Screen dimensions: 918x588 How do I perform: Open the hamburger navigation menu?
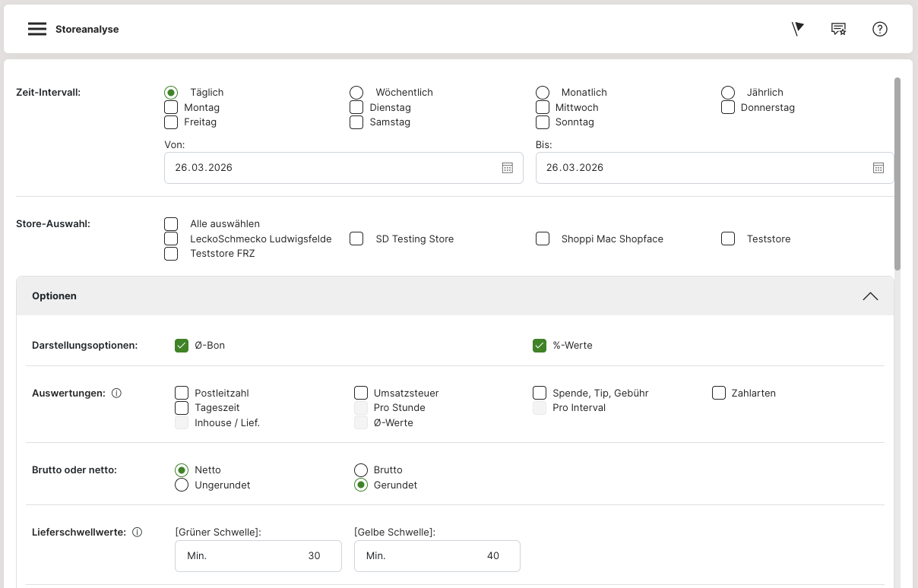pyautogui.click(x=37, y=29)
